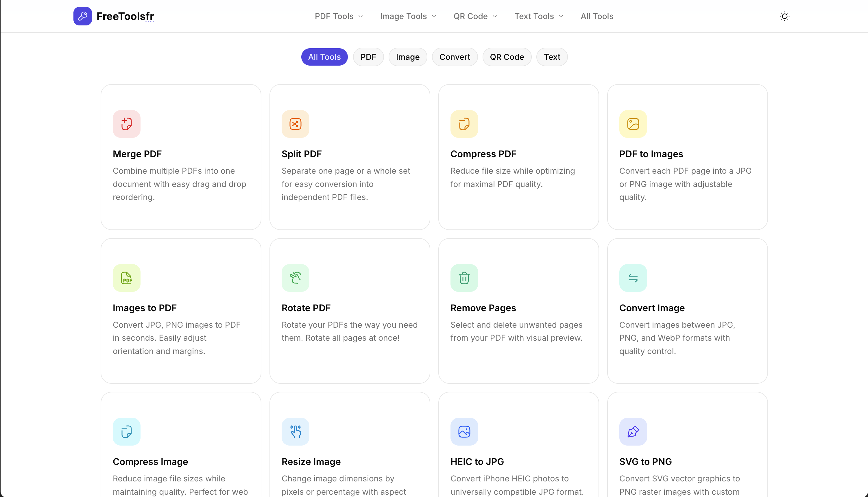Click the Images to PDF file icon

click(x=126, y=278)
